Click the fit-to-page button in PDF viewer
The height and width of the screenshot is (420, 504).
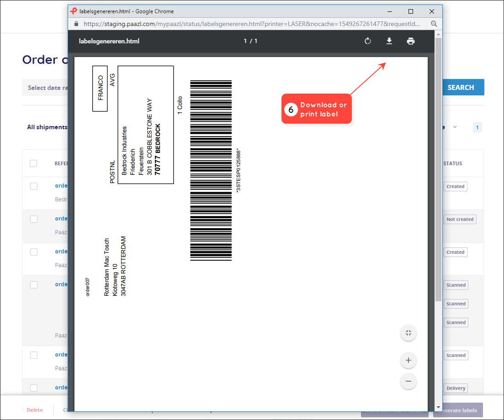point(409,333)
